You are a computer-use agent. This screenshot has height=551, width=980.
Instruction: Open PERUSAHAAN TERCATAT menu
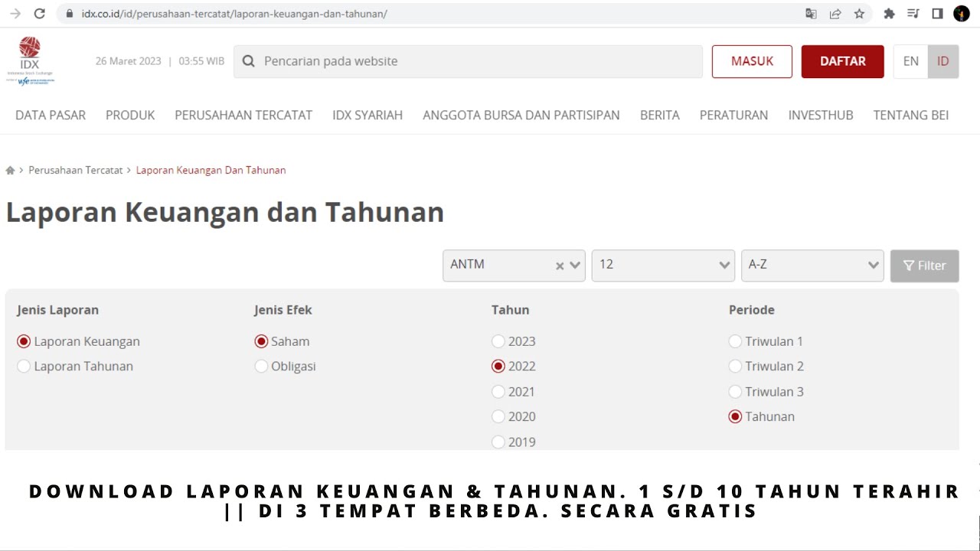click(243, 115)
